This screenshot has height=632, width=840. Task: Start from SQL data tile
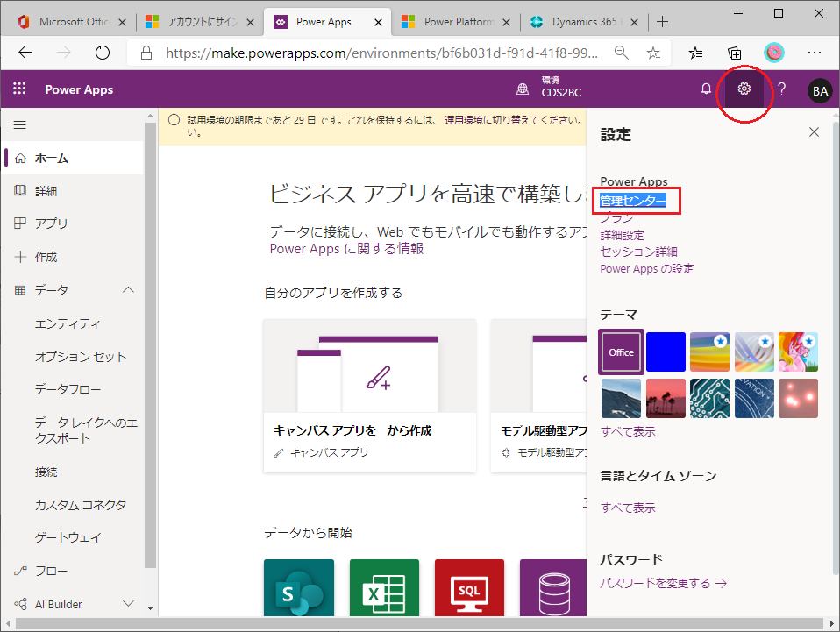click(x=469, y=587)
